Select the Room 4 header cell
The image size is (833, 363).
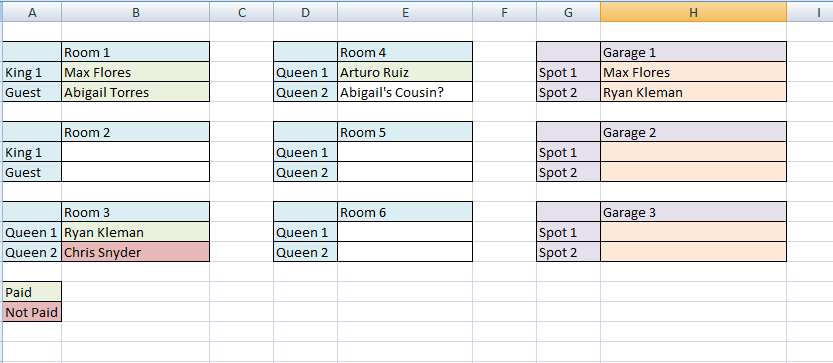tap(405, 52)
